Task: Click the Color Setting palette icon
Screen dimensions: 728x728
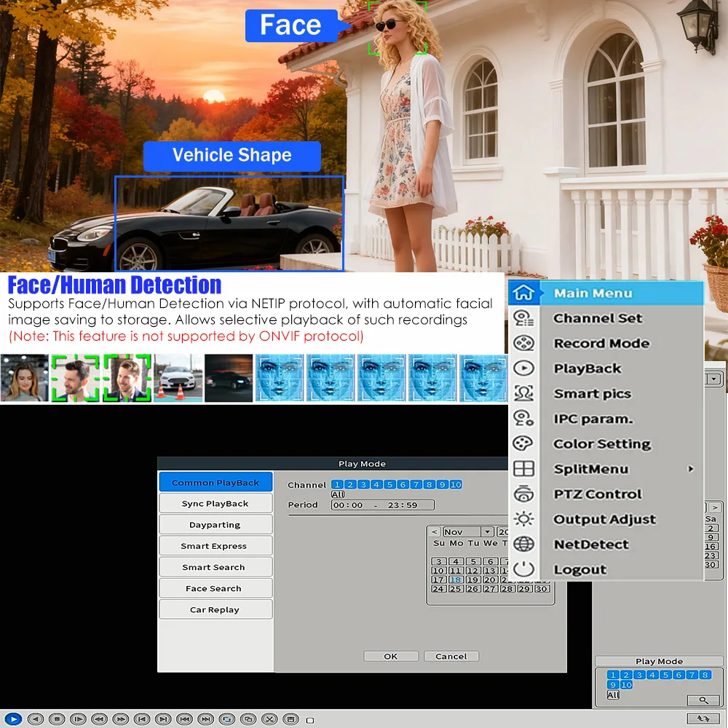Action: [x=523, y=443]
